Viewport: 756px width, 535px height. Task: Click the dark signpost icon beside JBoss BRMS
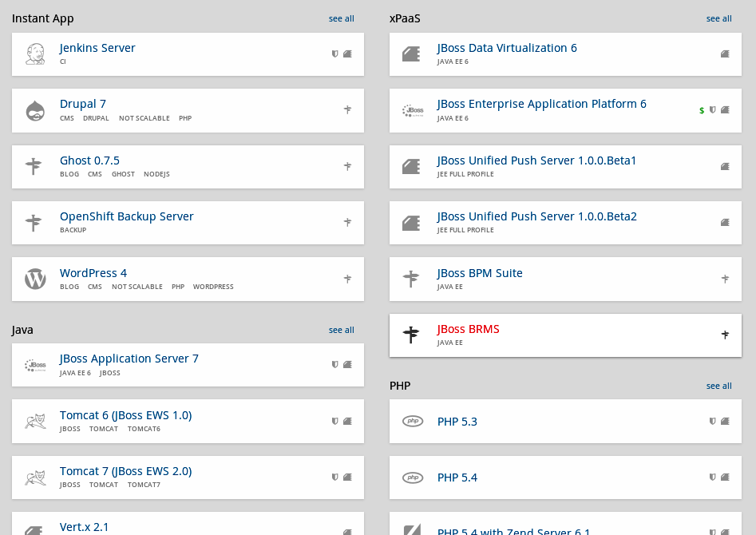click(411, 335)
